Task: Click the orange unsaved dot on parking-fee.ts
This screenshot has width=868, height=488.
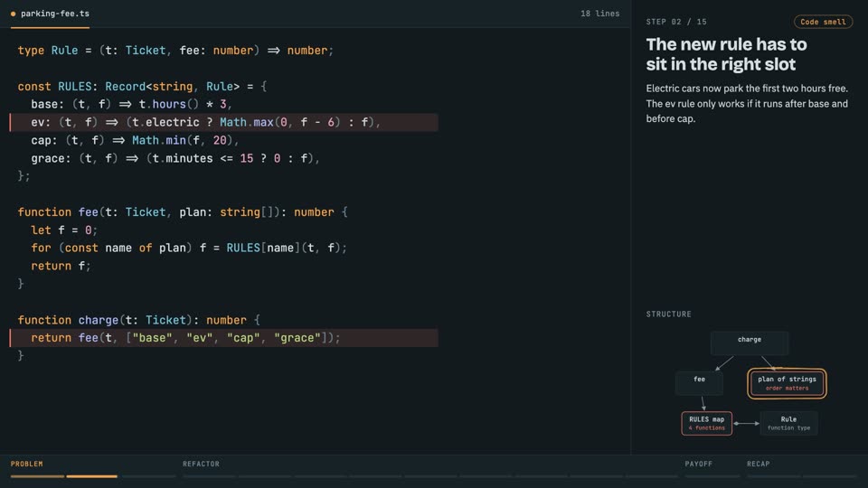Action: point(14,14)
